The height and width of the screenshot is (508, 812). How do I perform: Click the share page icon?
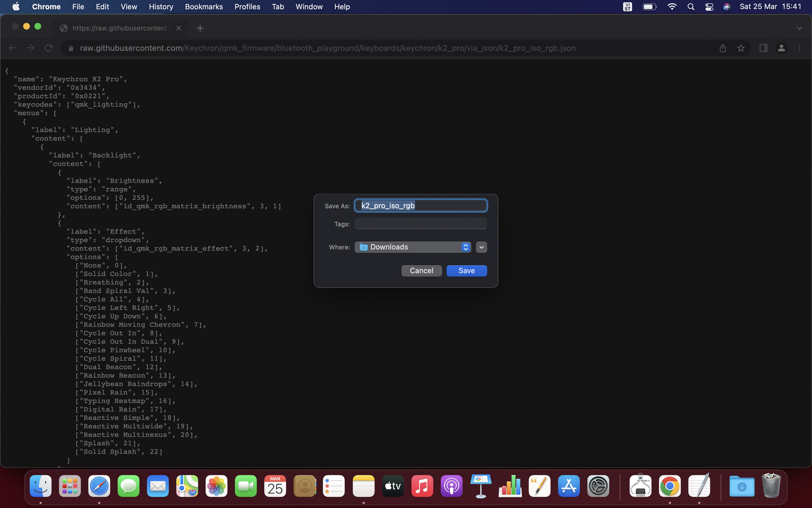[723, 48]
